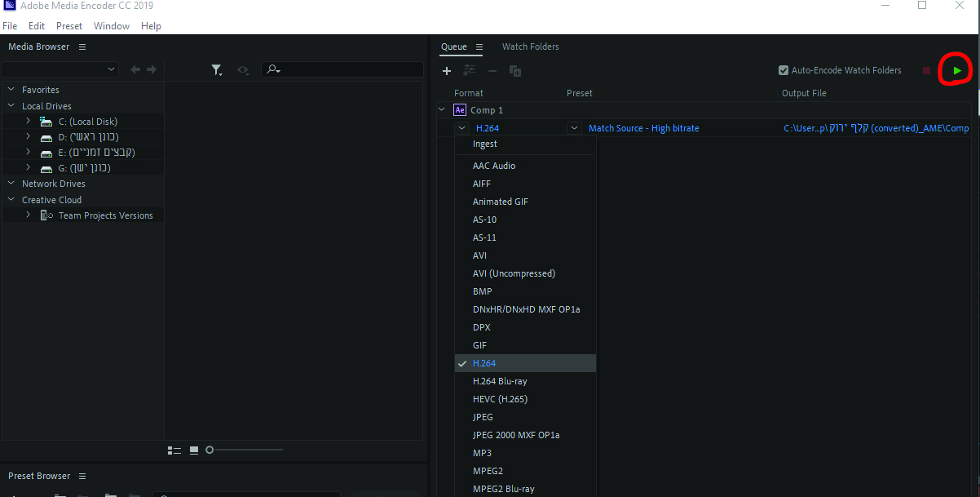Screen dimensions: 980x497
Task: Go back in Media Browser
Action: [136, 70]
